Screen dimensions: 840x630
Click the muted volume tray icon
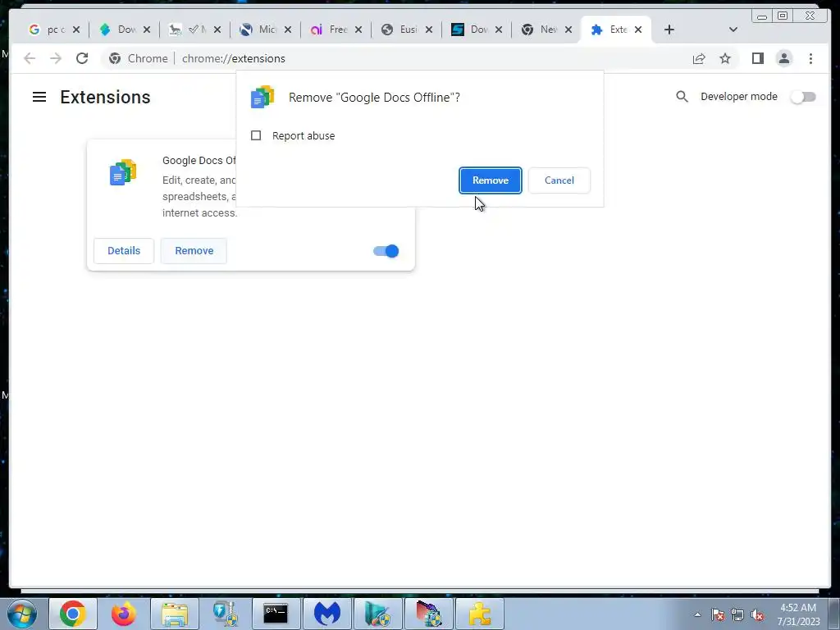point(757,615)
